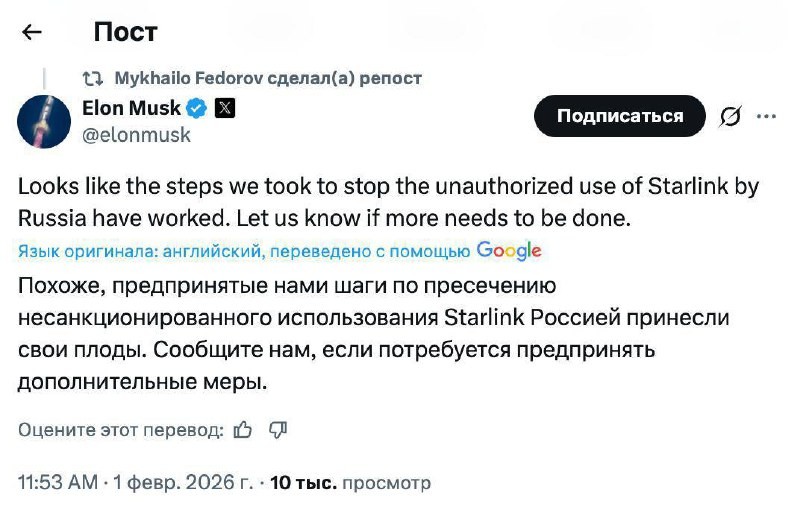This screenshot has height=519, width=800.
Task: Rate the translation with thumbs down
Action: pyautogui.click(x=278, y=430)
